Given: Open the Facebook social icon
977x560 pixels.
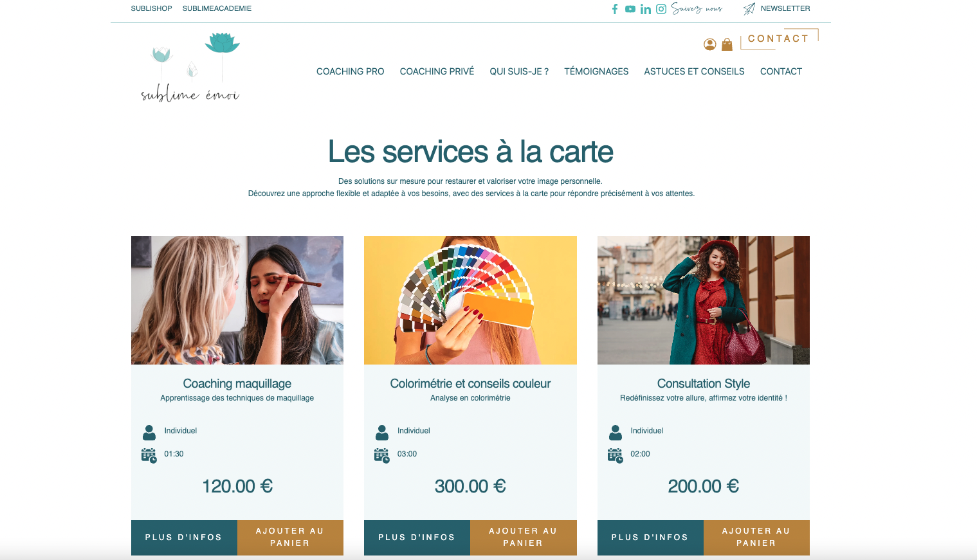Looking at the screenshot, I should point(615,9).
